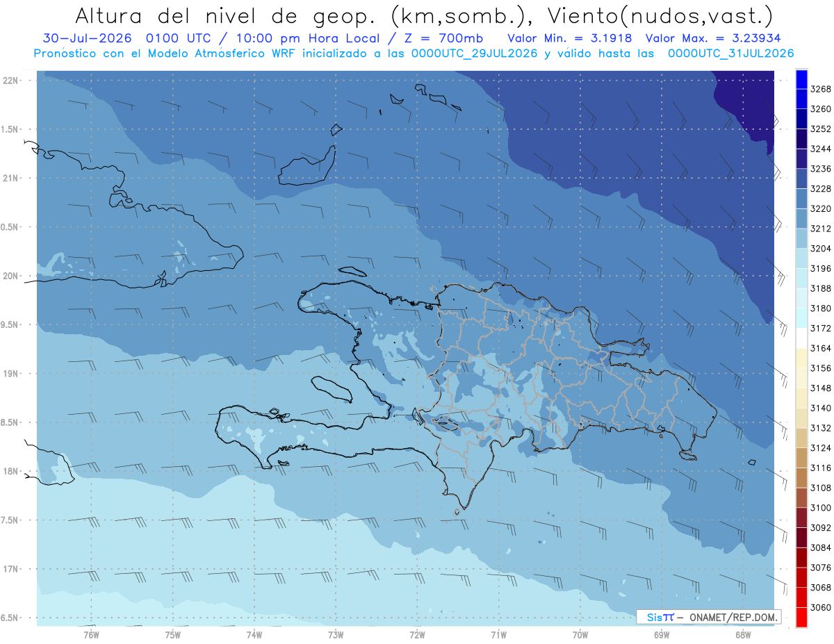Click the latitude label '0.5N'

point(10,227)
